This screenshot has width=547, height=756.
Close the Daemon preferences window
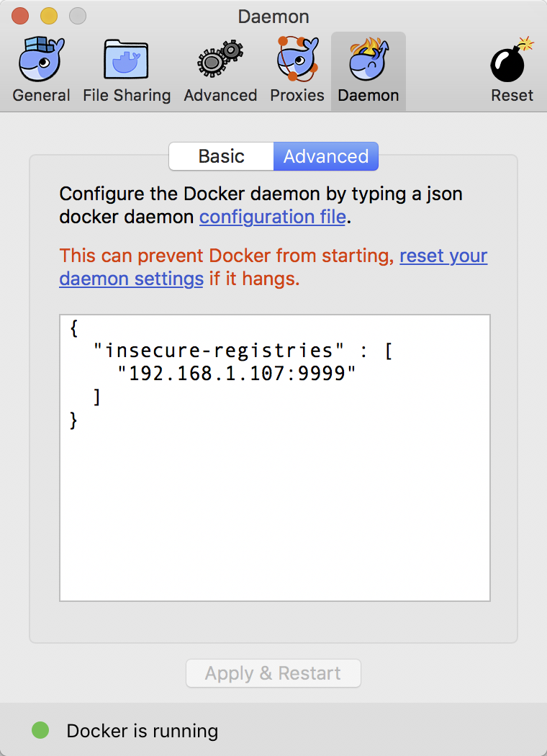[x=20, y=15]
